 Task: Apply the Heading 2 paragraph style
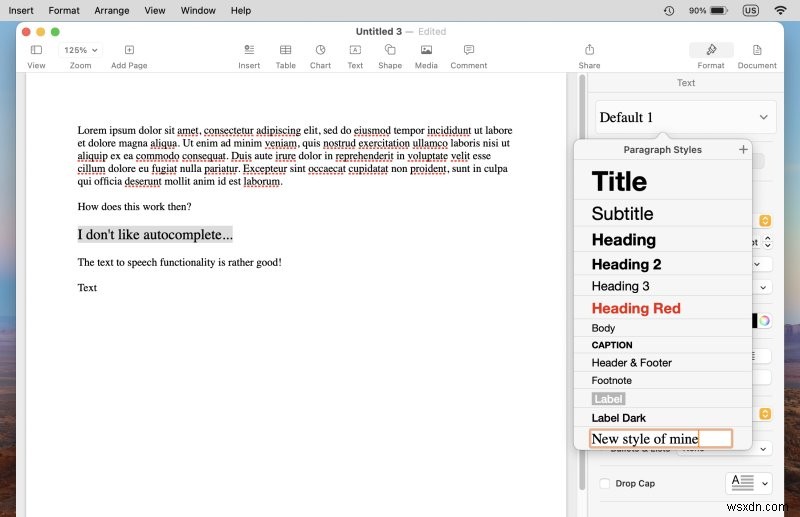[663, 264]
